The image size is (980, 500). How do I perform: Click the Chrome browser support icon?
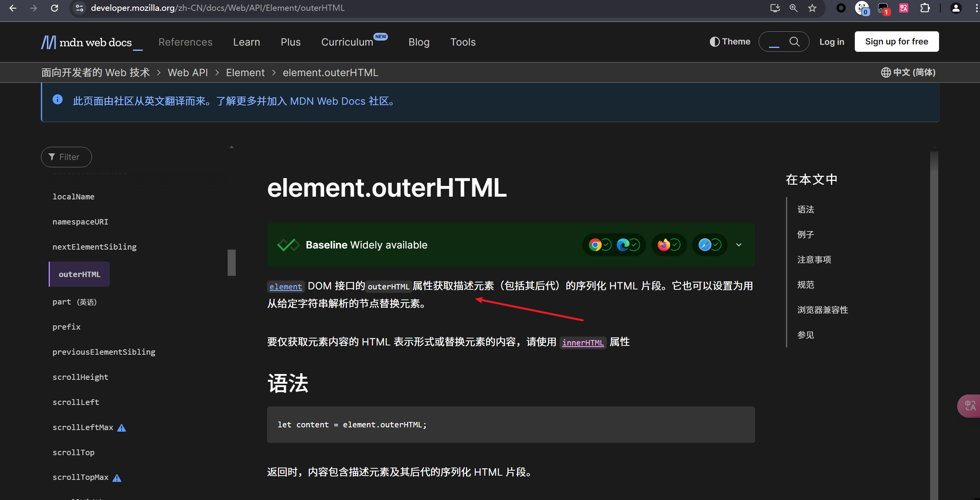[x=595, y=245]
